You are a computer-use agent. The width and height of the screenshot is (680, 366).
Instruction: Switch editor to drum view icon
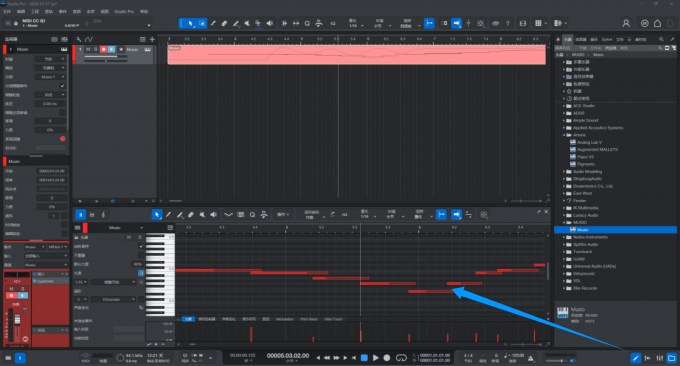pos(92,215)
